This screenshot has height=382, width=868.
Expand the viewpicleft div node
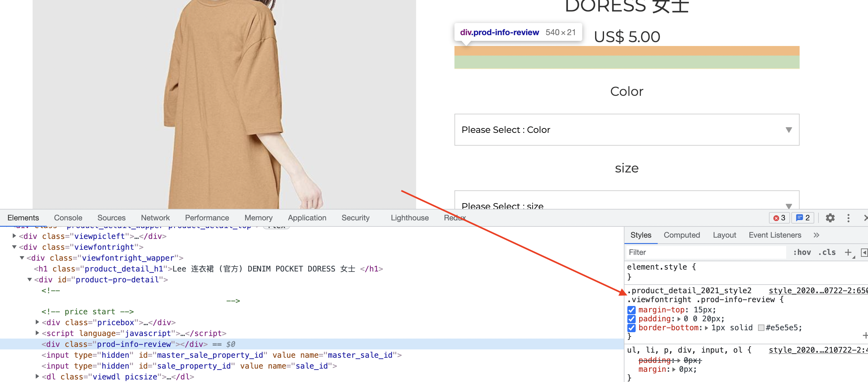pyautogui.click(x=14, y=236)
